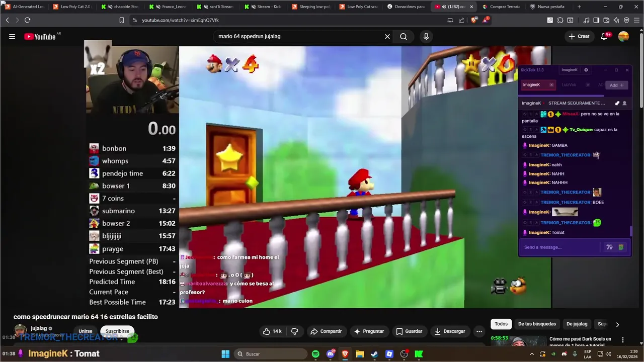Open a new browser tab
Screen dimensions: 644x362
tap(579, 7)
